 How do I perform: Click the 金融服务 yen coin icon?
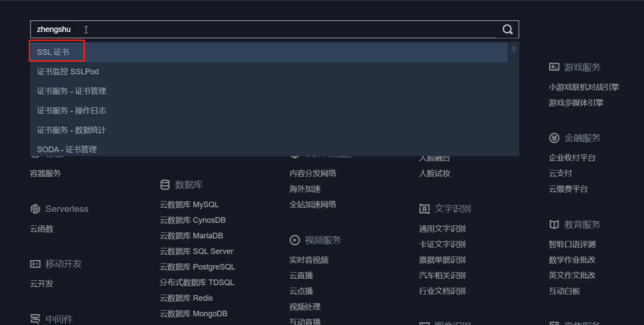pos(554,138)
